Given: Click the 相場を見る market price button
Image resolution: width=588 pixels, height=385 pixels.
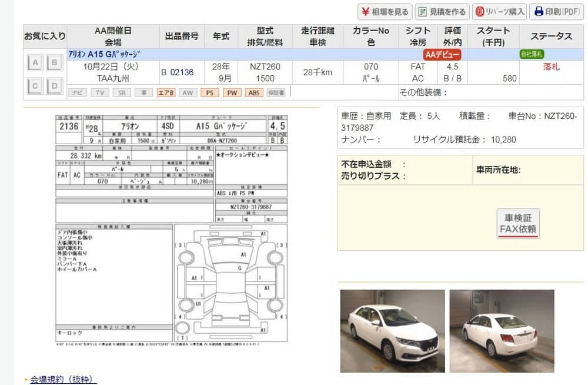Looking at the screenshot, I should coord(385,12).
